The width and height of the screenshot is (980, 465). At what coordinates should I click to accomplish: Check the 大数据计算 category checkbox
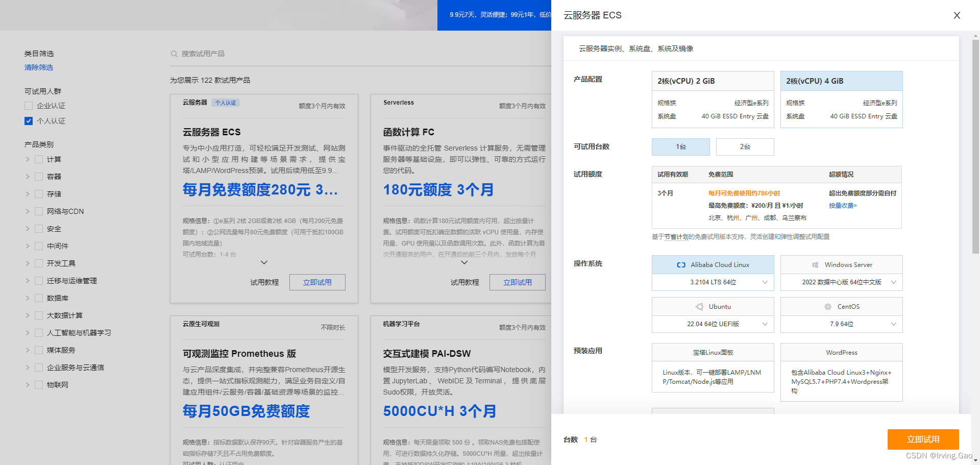[x=39, y=315]
